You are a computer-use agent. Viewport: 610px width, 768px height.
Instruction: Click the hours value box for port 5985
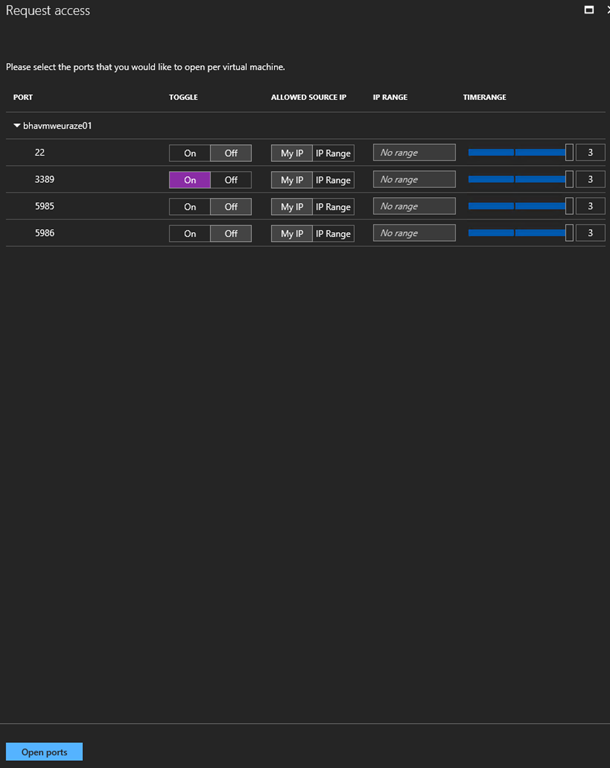590,207
